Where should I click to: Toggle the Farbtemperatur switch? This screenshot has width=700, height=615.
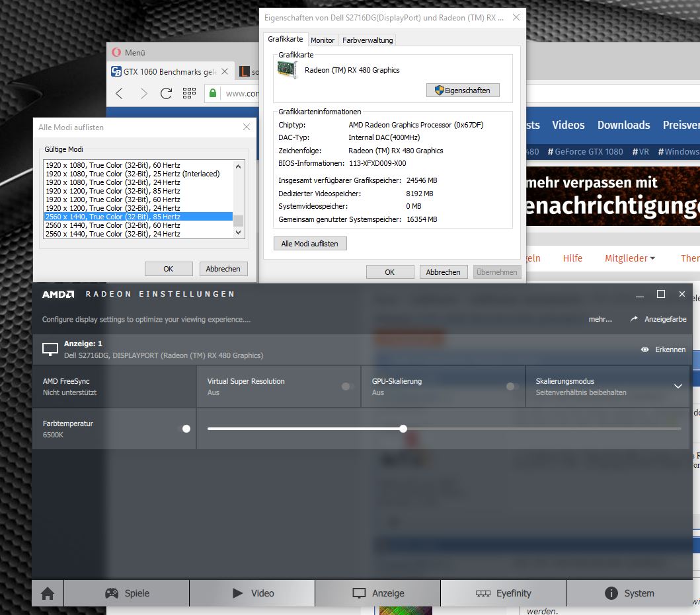click(x=184, y=429)
